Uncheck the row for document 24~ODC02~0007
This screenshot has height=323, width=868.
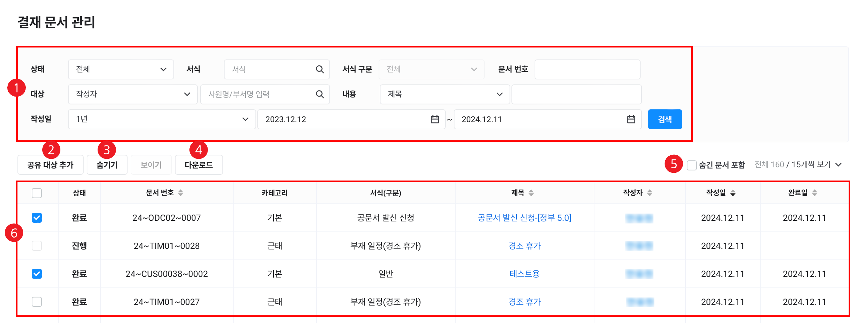(x=37, y=218)
